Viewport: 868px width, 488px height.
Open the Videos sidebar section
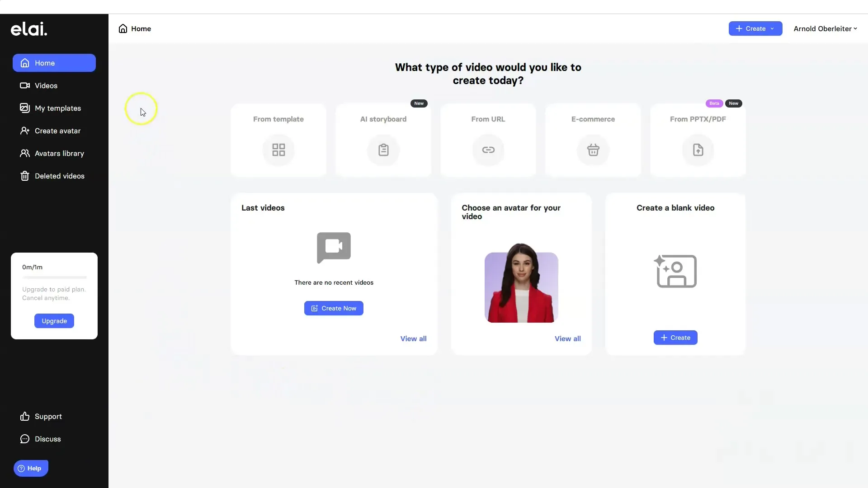click(x=46, y=85)
